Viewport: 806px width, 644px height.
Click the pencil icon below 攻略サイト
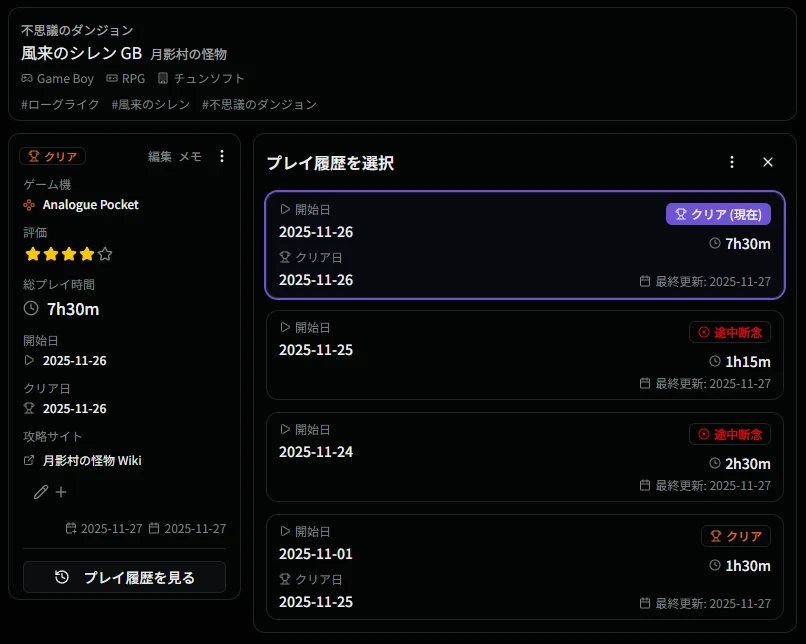point(40,491)
